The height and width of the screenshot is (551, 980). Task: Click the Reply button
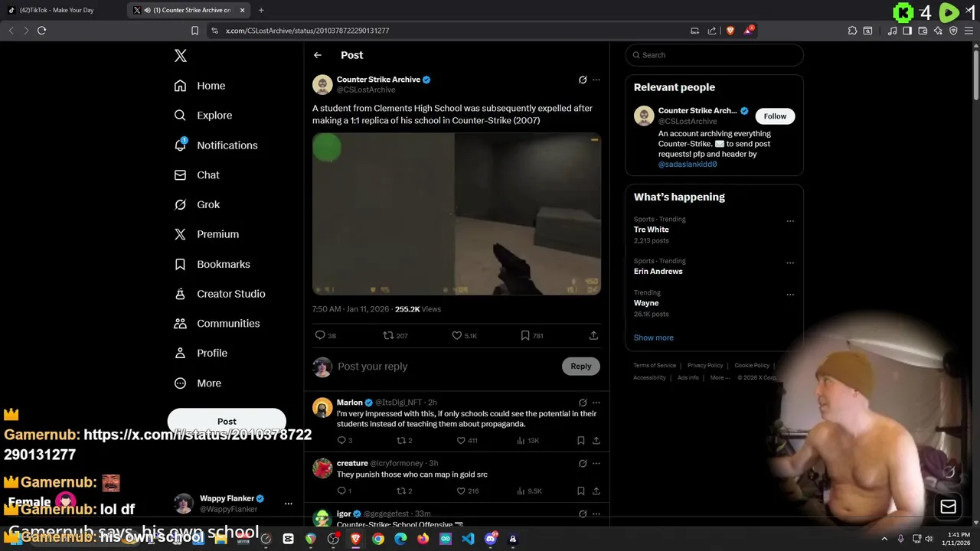pos(581,367)
